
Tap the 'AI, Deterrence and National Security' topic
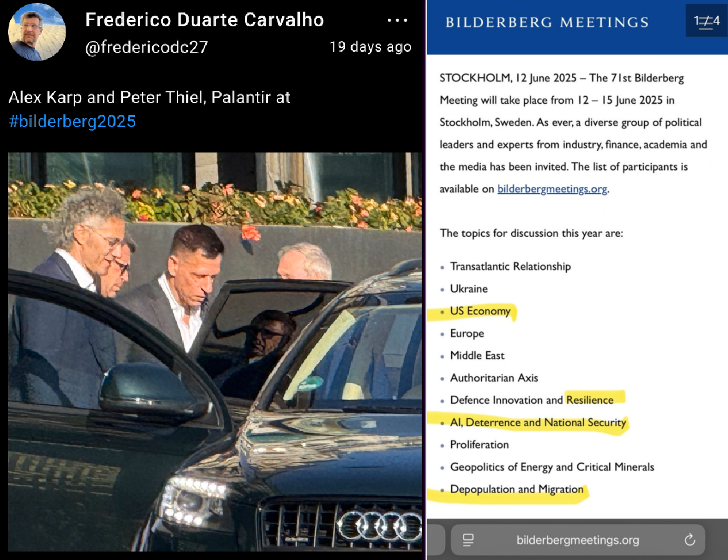click(x=538, y=422)
